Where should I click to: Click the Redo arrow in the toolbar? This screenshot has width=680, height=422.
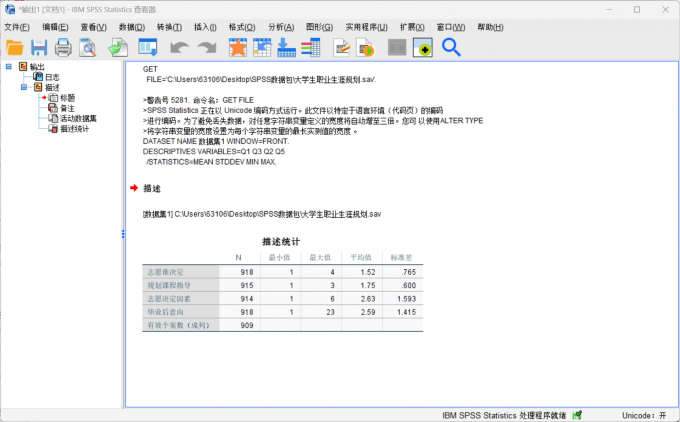click(x=207, y=47)
